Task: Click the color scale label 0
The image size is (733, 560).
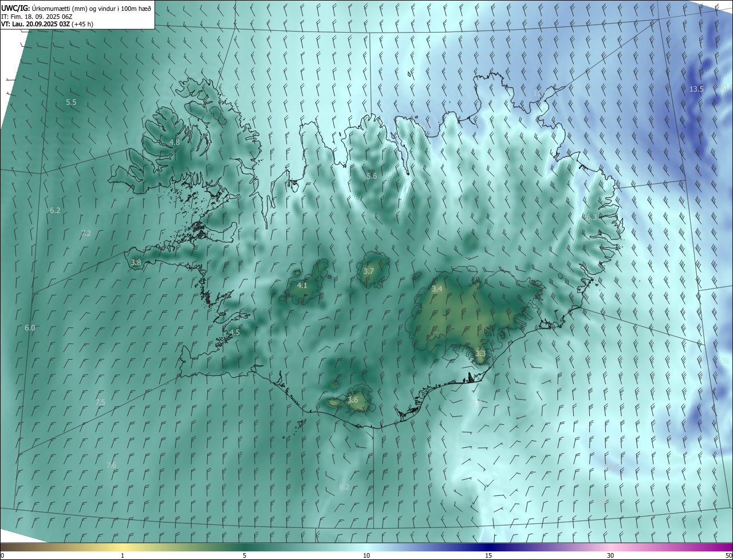Action: click(2, 556)
